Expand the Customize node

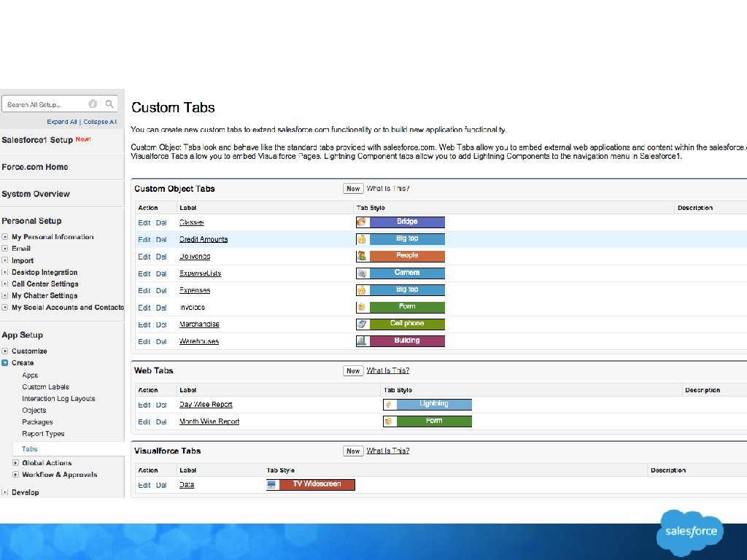click(5, 351)
